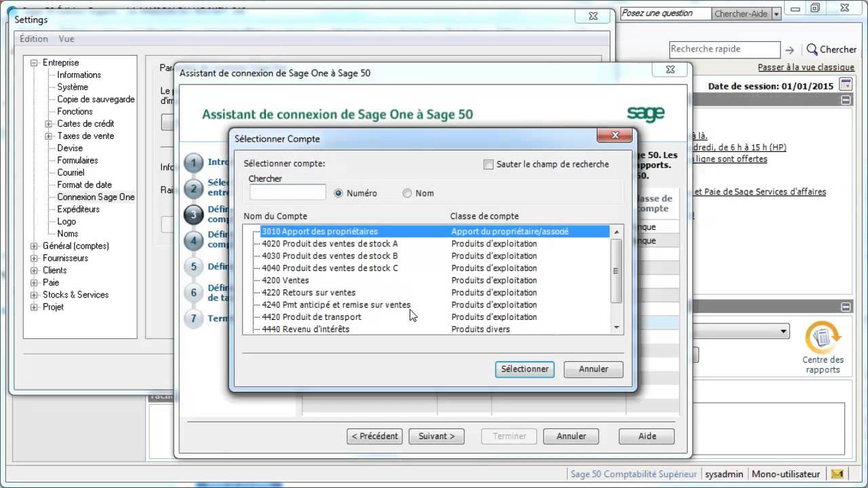This screenshot has width=868, height=488.
Task: Click step 4 circle in wizard
Action: pyautogui.click(x=194, y=241)
